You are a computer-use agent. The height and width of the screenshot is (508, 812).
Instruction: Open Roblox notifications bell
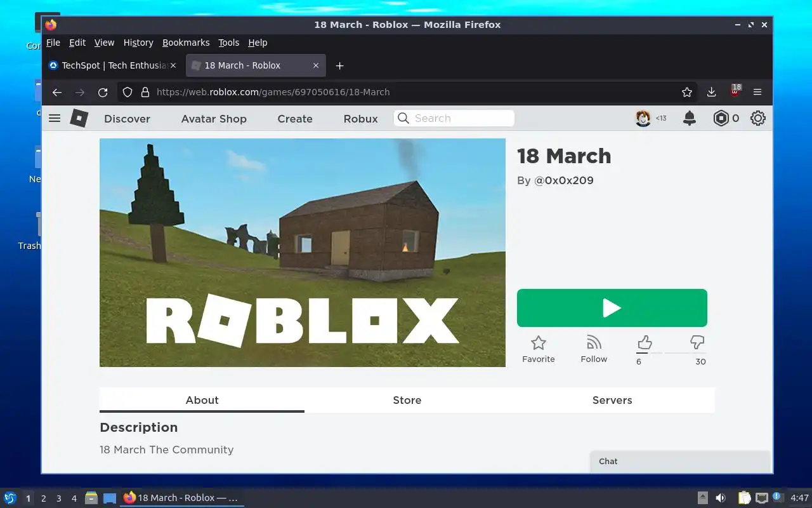tap(690, 118)
